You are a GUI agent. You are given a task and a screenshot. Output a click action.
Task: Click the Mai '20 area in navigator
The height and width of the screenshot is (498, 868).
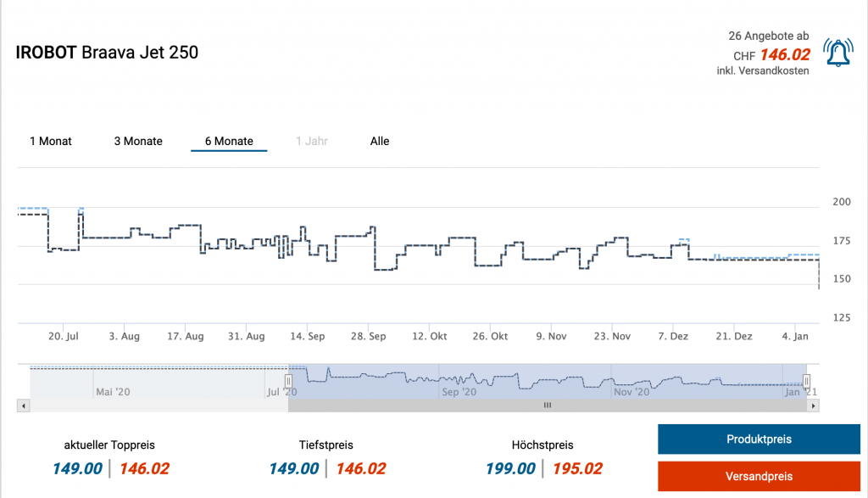click(x=113, y=392)
